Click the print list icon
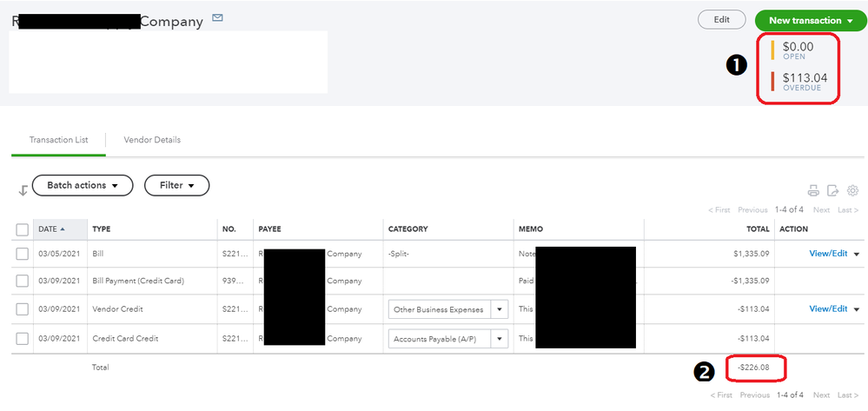This screenshot has height=411, width=868. [813, 191]
